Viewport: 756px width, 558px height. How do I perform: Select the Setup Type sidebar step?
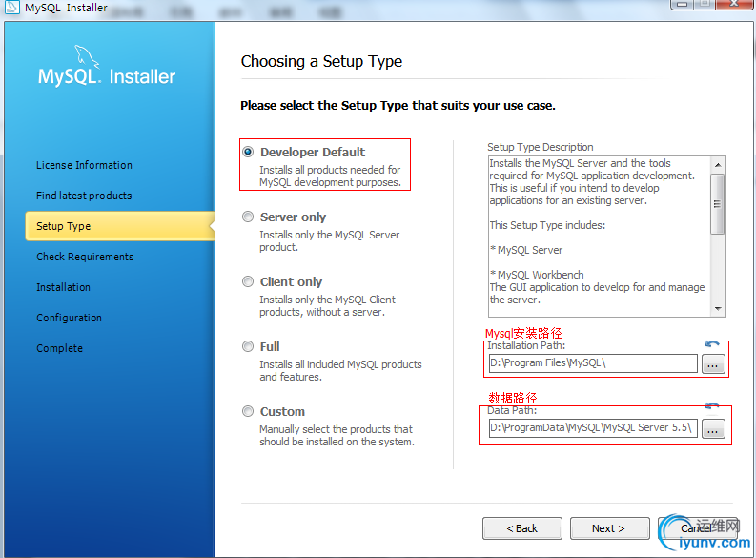click(119, 226)
